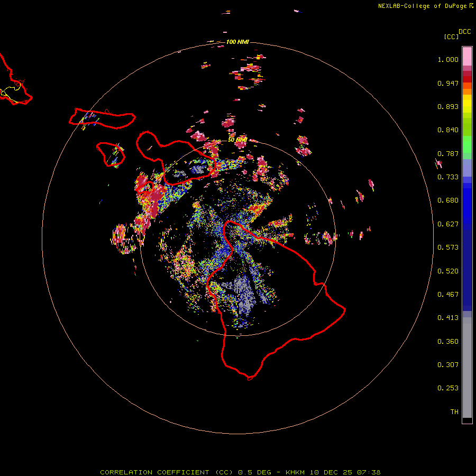Click the DCC label above the color bar
The width and height of the screenshot is (476, 476).
coord(465,32)
